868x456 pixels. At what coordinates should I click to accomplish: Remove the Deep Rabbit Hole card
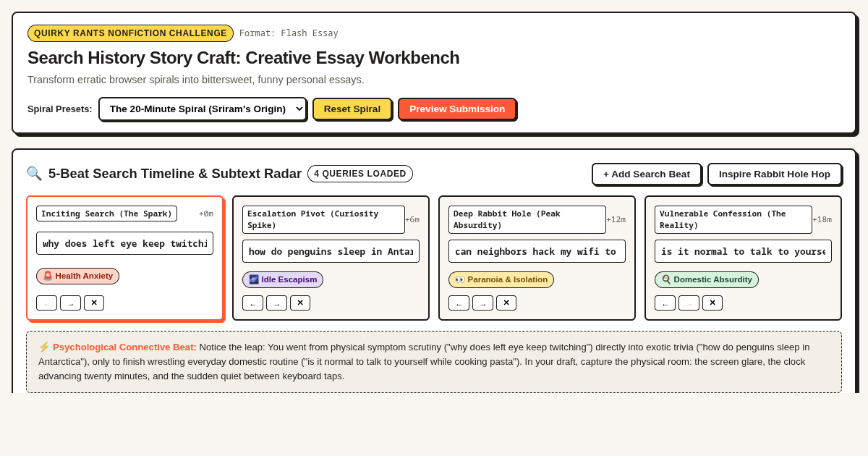point(506,303)
